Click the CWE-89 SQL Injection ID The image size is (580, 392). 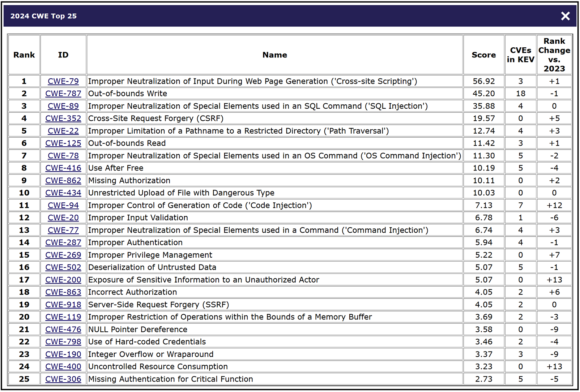(x=63, y=106)
